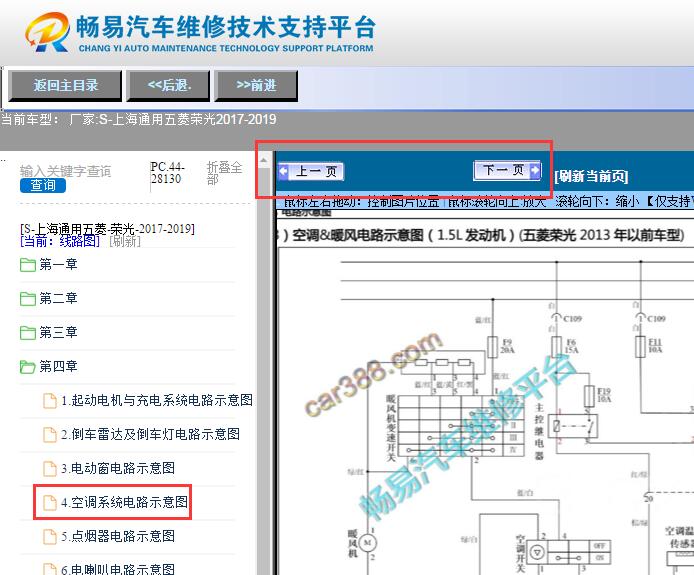Click the 空调&暖风电路示意图 wiring diagram image
The image size is (694, 575).
[486, 412]
